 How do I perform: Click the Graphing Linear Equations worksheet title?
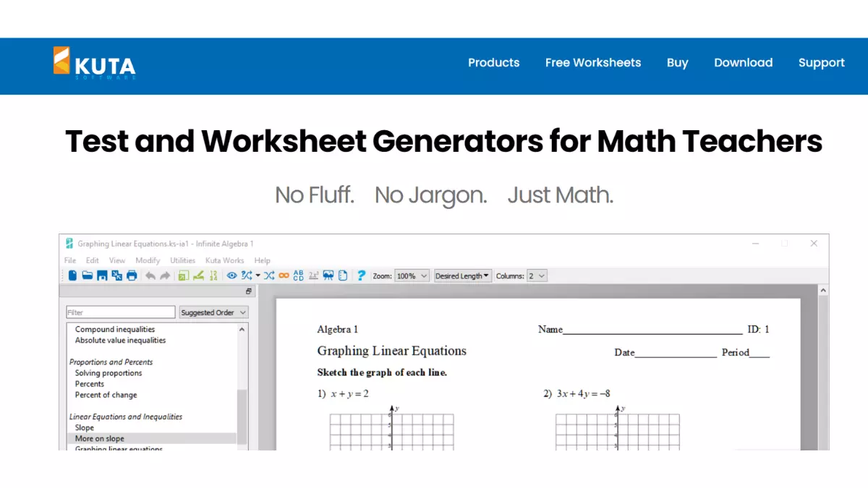point(392,351)
